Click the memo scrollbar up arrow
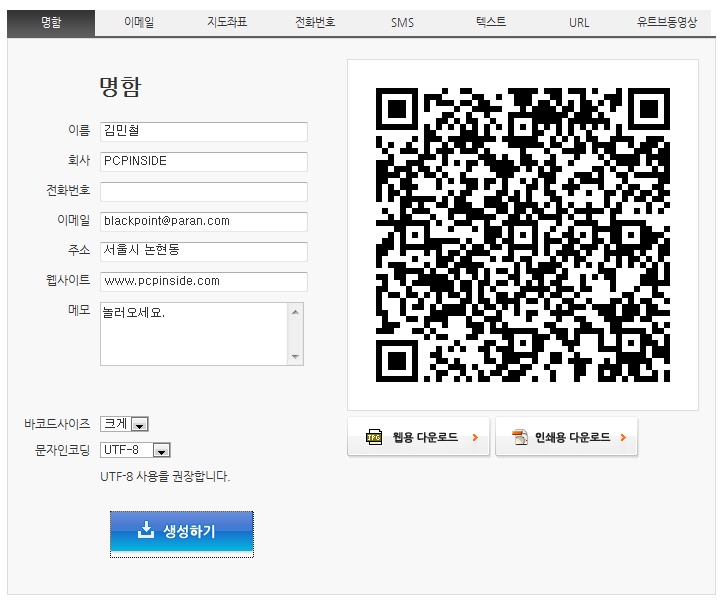 point(295,312)
